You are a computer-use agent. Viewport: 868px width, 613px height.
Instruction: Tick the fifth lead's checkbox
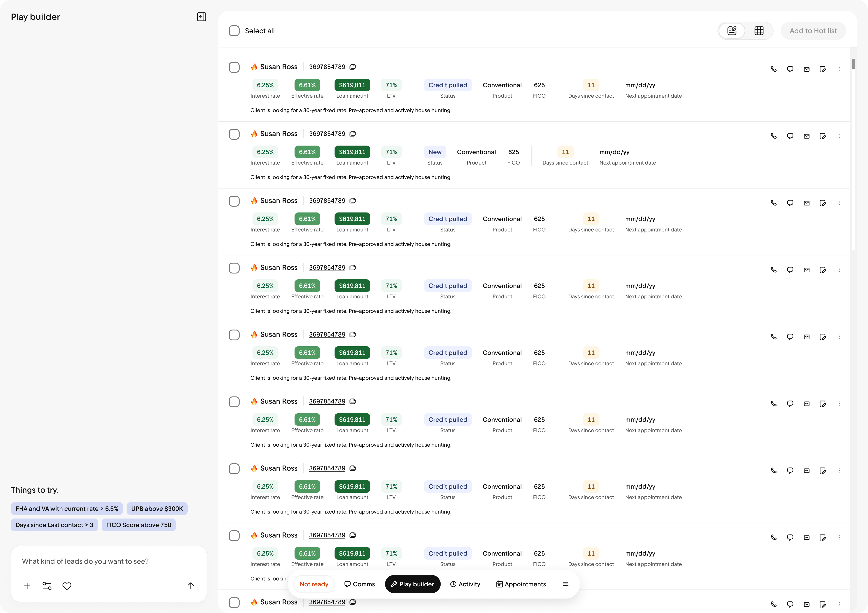[x=234, y=335]
